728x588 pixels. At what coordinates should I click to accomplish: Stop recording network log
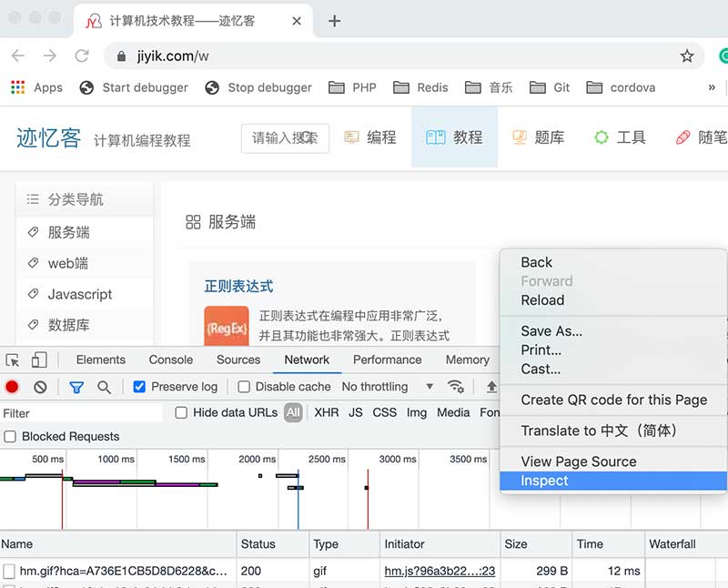(x=12, y=387)
